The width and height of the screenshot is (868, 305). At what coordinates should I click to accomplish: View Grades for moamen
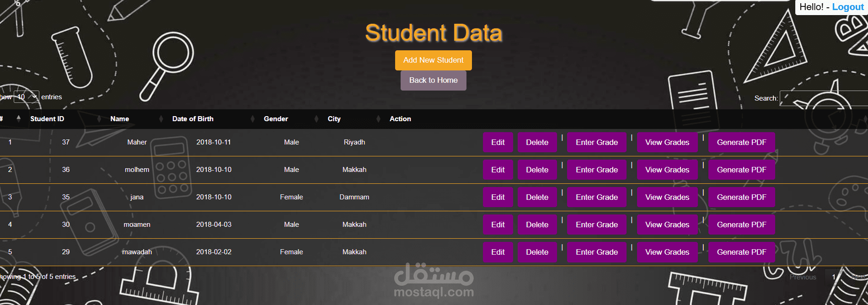pyautogui.click(x=667, y=225)
